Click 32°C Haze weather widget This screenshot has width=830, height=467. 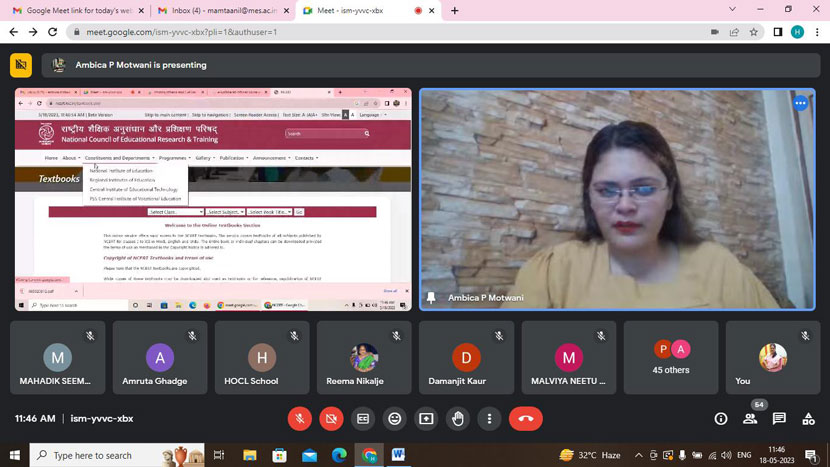(590, 455)
